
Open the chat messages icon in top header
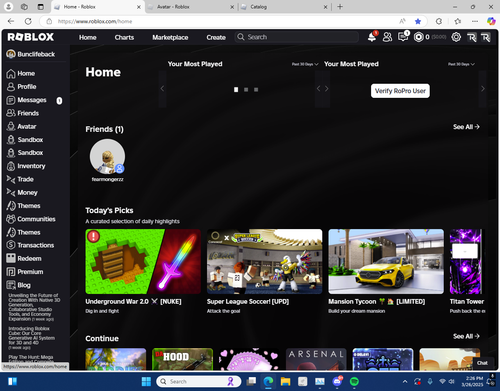click(403, 37)
